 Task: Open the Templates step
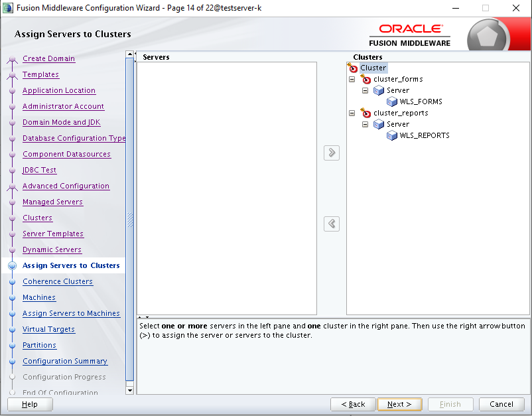[40, 75]
